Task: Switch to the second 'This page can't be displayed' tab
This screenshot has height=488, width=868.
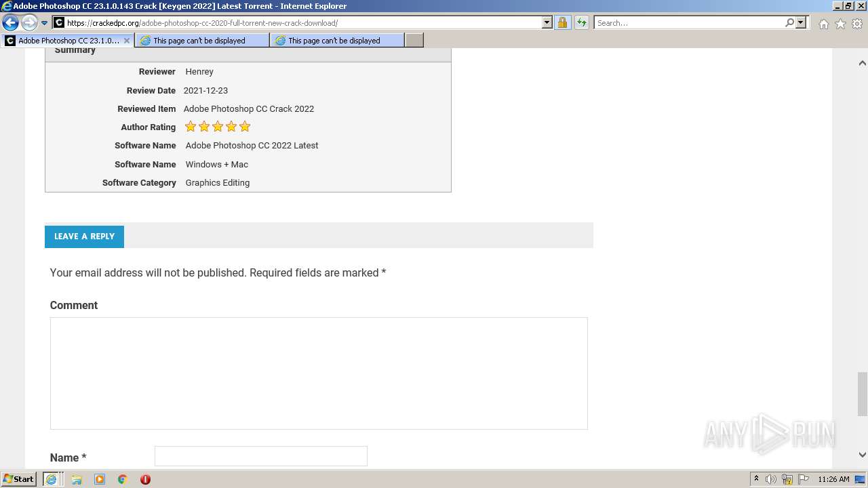Action: (336, 41)
